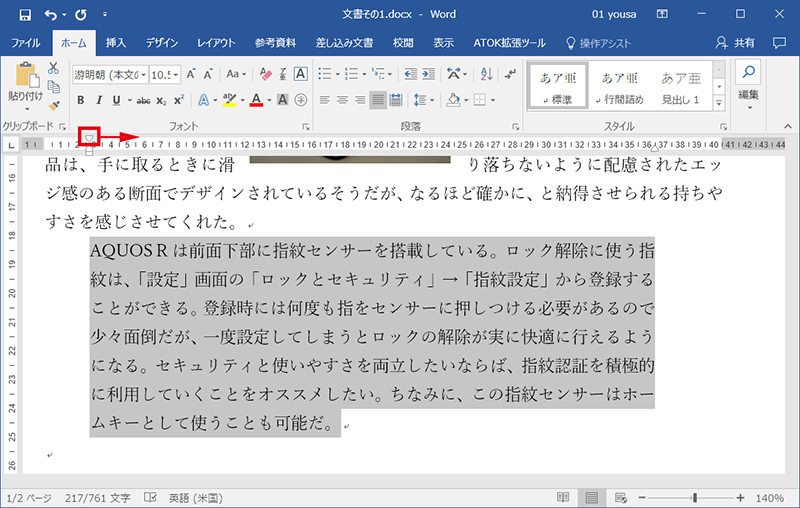The width and height of the screenshot is (800, 508).
Task: Click the 操作アシスト tell-me box
Action: [599, 43]
